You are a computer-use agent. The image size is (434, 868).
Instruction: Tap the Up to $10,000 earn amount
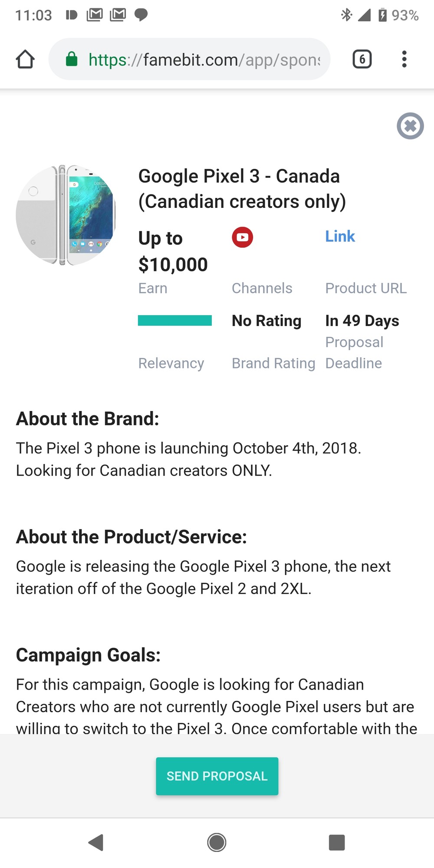(x=173, y=251)
